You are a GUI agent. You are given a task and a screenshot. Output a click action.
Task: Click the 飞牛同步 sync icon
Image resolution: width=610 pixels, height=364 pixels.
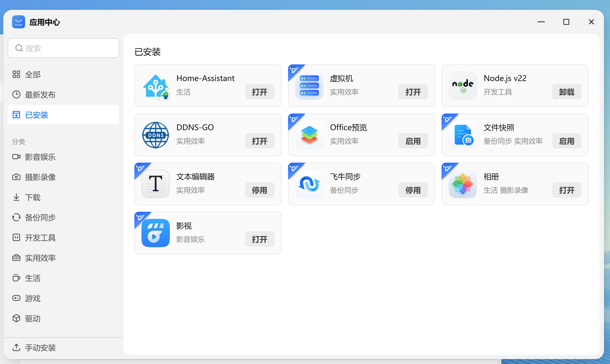click(x=309, y=184)
